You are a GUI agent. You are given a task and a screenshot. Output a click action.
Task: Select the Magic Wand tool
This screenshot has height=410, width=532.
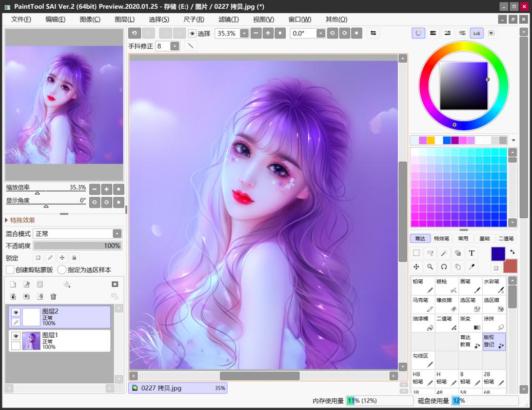pyautogui.click(x=444, y=253)
